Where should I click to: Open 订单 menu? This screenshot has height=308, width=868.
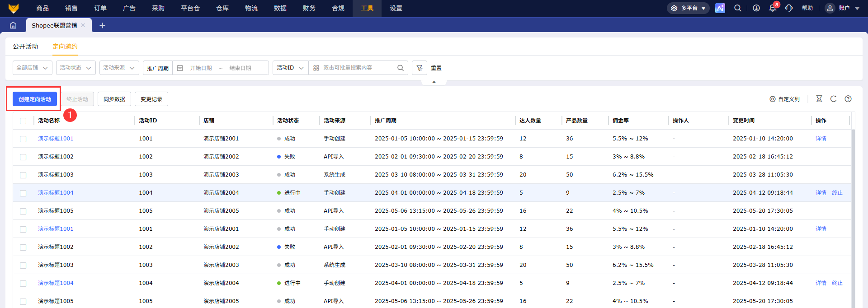tap(100, 8)
